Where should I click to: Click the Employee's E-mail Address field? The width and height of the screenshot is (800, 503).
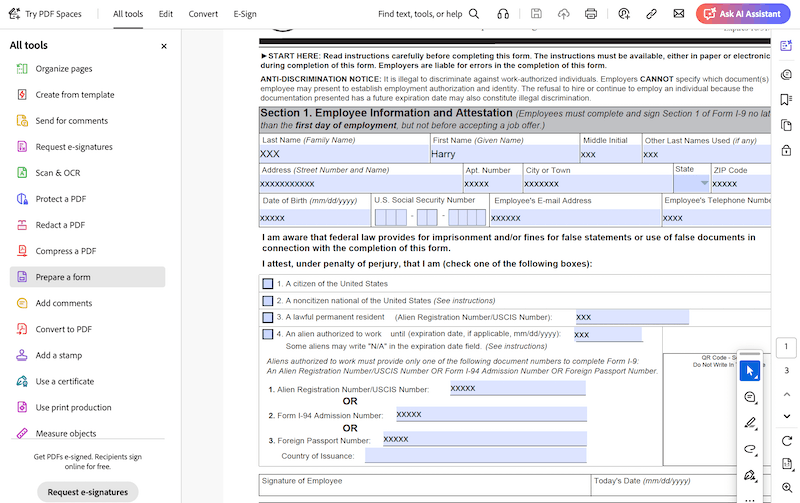pos(575,217)
